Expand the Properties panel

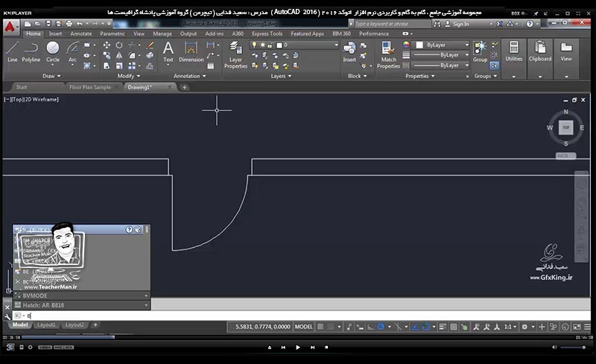(x=419, y=76)
